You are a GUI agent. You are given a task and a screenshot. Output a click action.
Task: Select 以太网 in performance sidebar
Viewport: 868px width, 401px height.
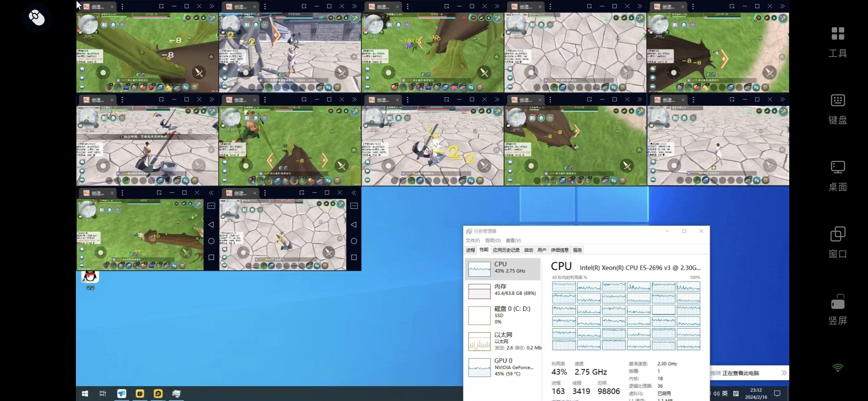(x=503, y=341)
